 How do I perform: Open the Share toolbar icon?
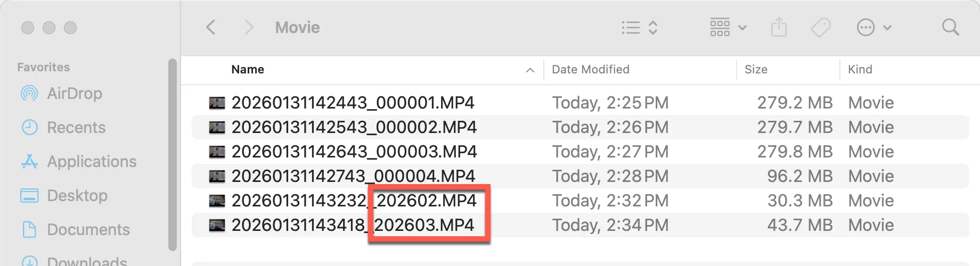[x=779, y=27]
